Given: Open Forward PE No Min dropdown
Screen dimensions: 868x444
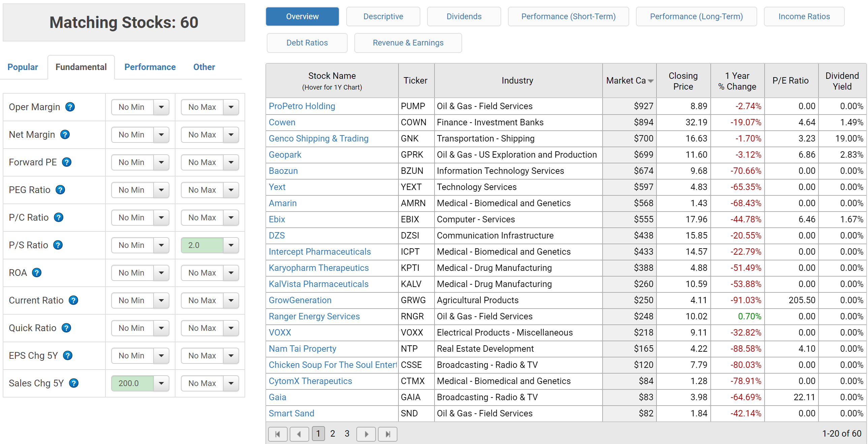Looking at the screenshot, I should [x=161, y=162].
